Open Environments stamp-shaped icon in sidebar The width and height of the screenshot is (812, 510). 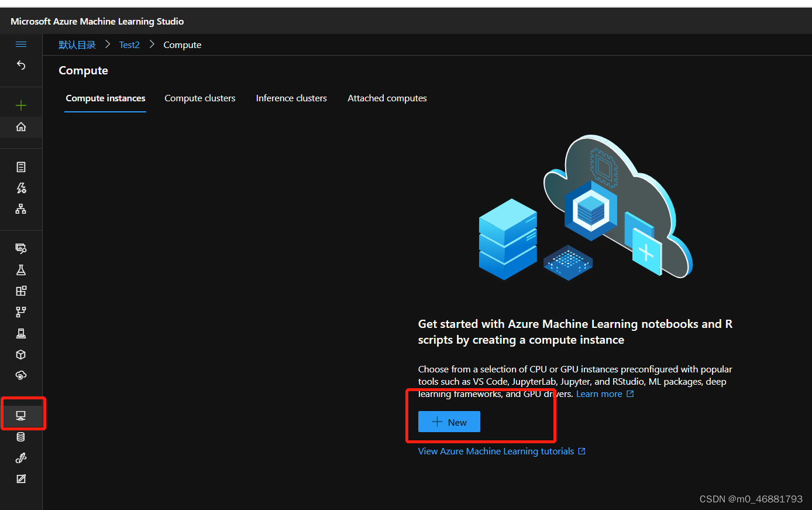click(21, 333)
